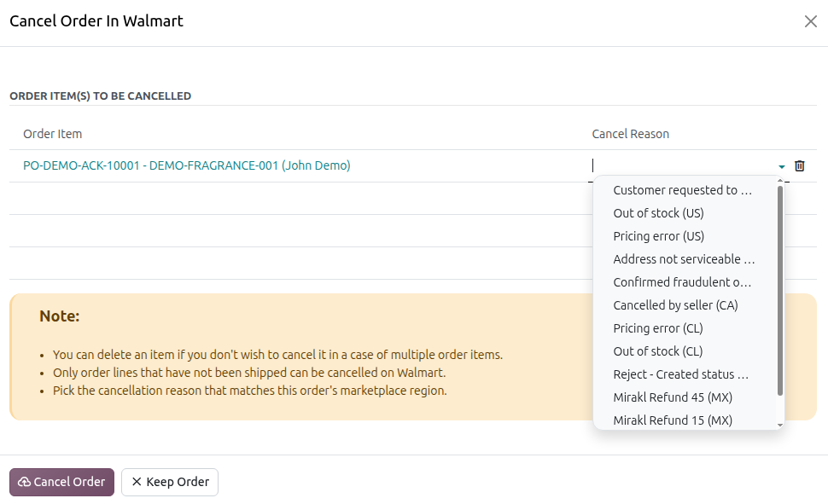Click the dropdown list scrollbar thumb
828x504 pixels.
(x=780, y=290)
